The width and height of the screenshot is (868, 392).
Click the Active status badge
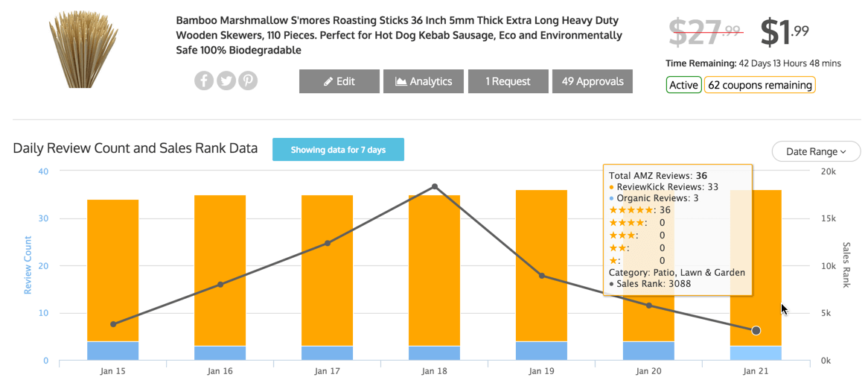pyautogui.click(x=683, y=86)
